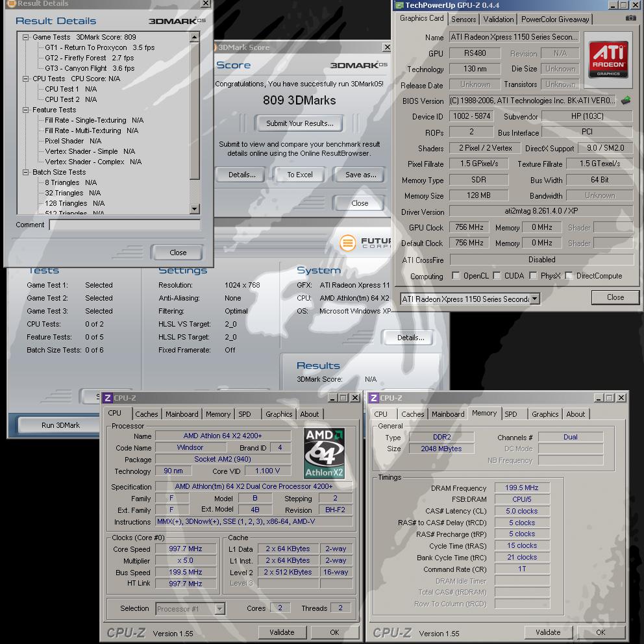644x644 pixels.
Task: Select the GT2 - Firefly Forest row
Action: [89, 58]
